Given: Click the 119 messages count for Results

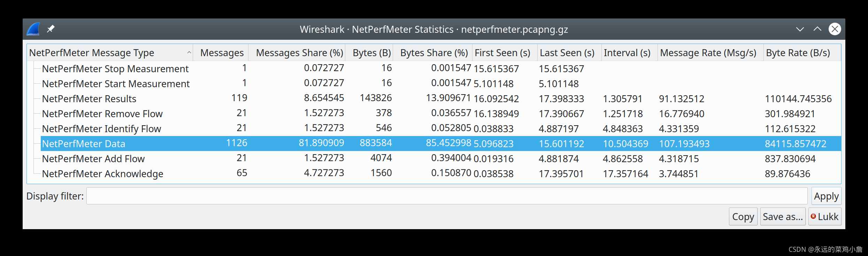Looking at the screenshot, I should coord(239,98).
